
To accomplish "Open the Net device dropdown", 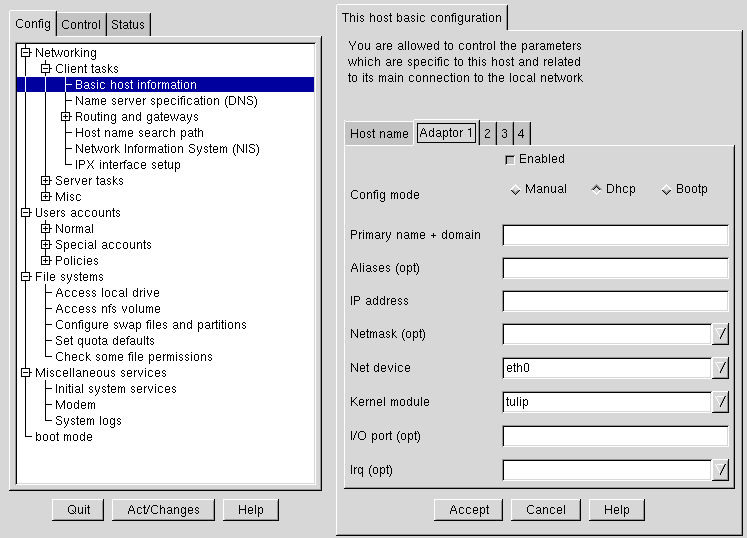I will tap(720, 369).
